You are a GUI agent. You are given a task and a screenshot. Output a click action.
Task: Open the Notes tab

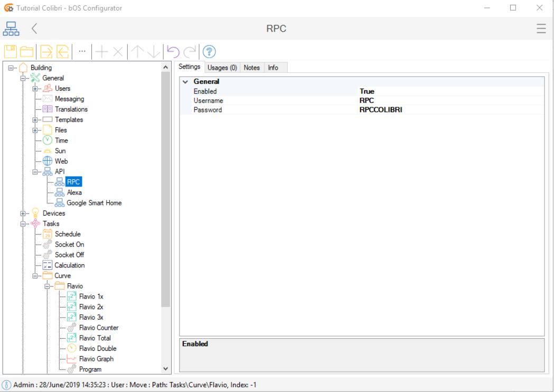click(251, 68)
